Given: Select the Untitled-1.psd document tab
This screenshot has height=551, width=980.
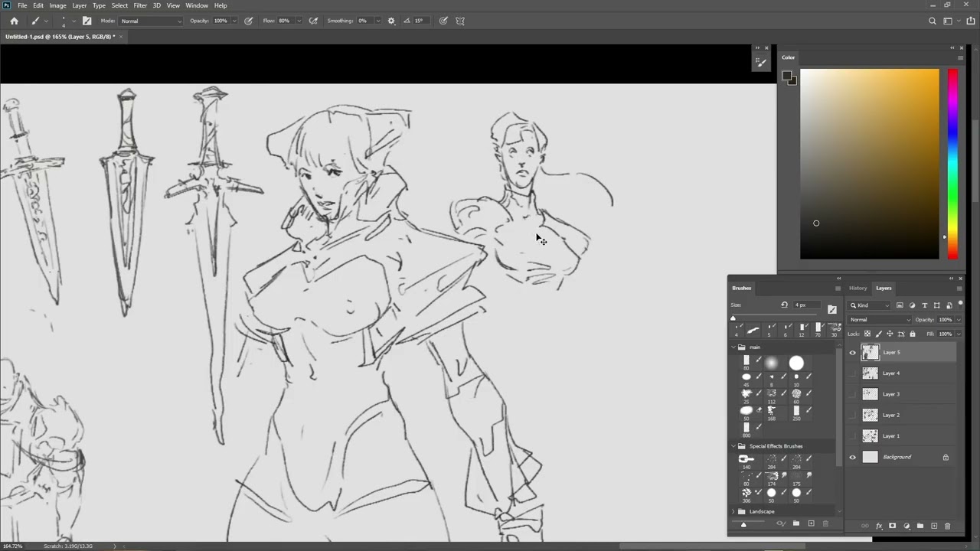Looking at the screenshot, I should pos(60,37).
